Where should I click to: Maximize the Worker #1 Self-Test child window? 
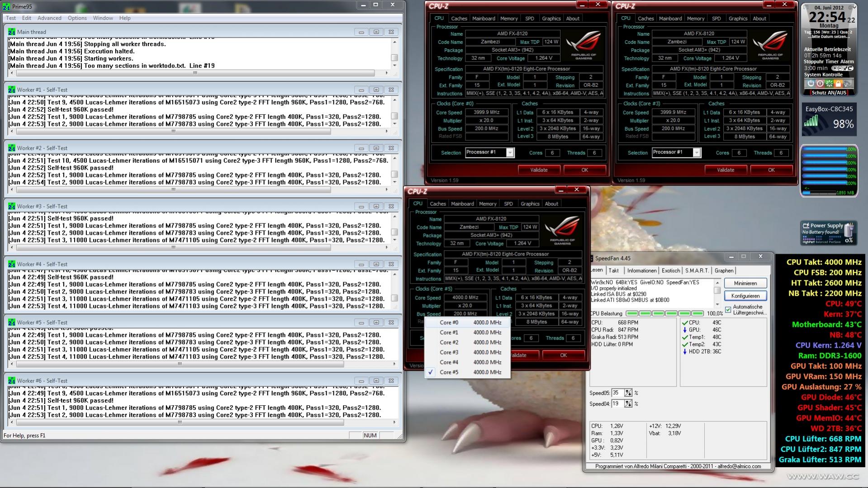[x=376, y=90]
